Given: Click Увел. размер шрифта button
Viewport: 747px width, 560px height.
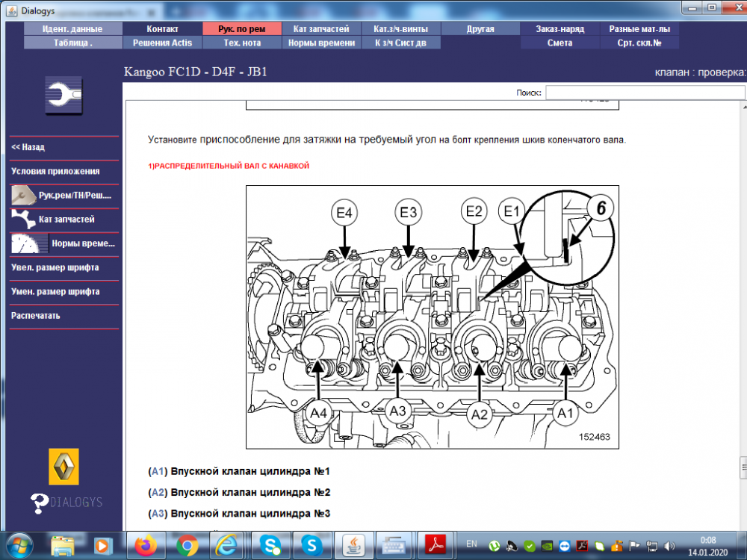Looking at the screenshot, I should click(x=63, y=267).
